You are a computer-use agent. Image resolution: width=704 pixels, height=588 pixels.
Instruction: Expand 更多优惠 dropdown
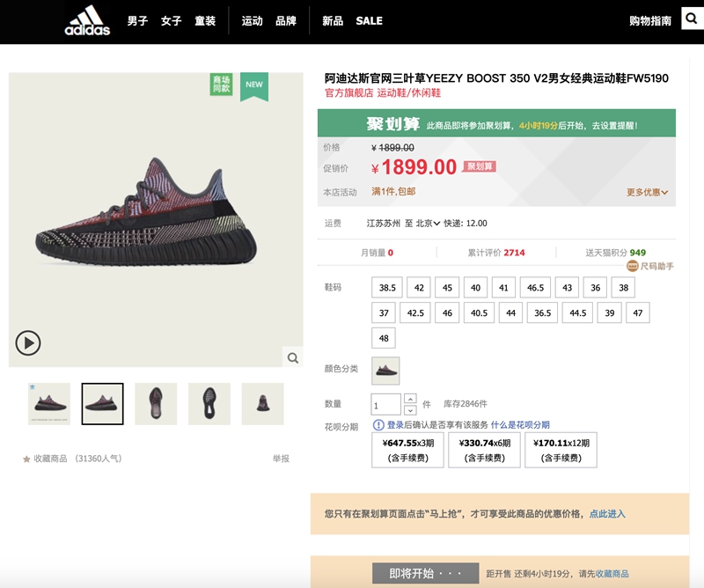(647, 192)
